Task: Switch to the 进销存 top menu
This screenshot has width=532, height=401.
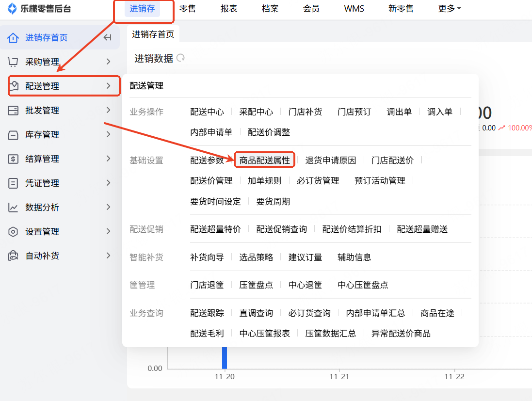Action: (x=142, y=8)
